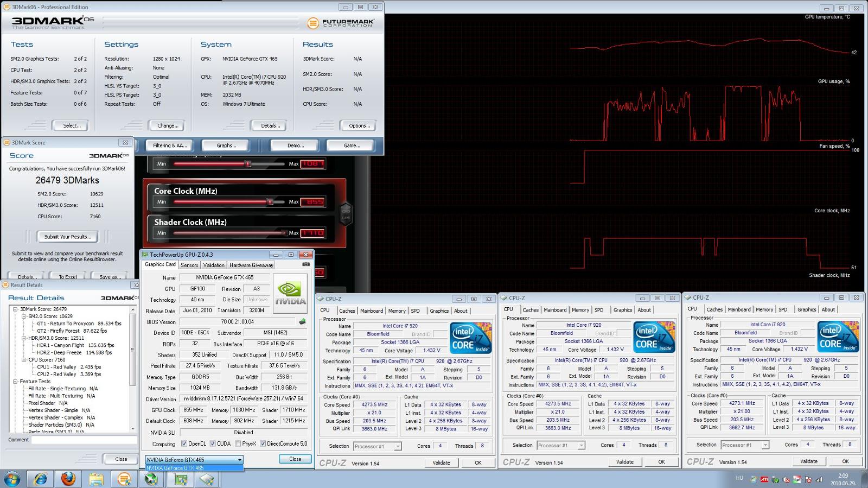Open Firefox from the taskbar

(68, 479)
